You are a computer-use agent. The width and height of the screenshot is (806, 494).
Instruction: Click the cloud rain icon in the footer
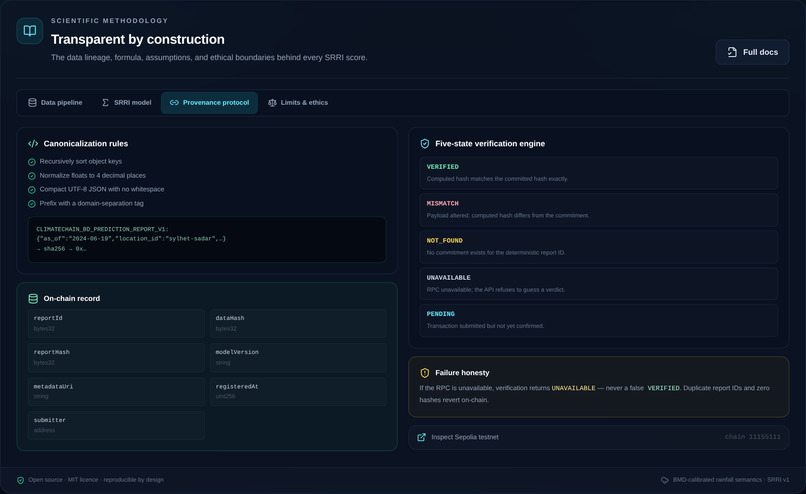(665, 480)
